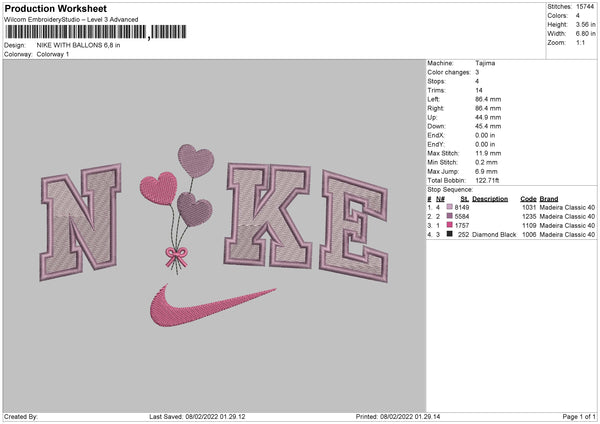Click the embroidered letter E
This screenshot has width=600, height=424.
point(351,226)
